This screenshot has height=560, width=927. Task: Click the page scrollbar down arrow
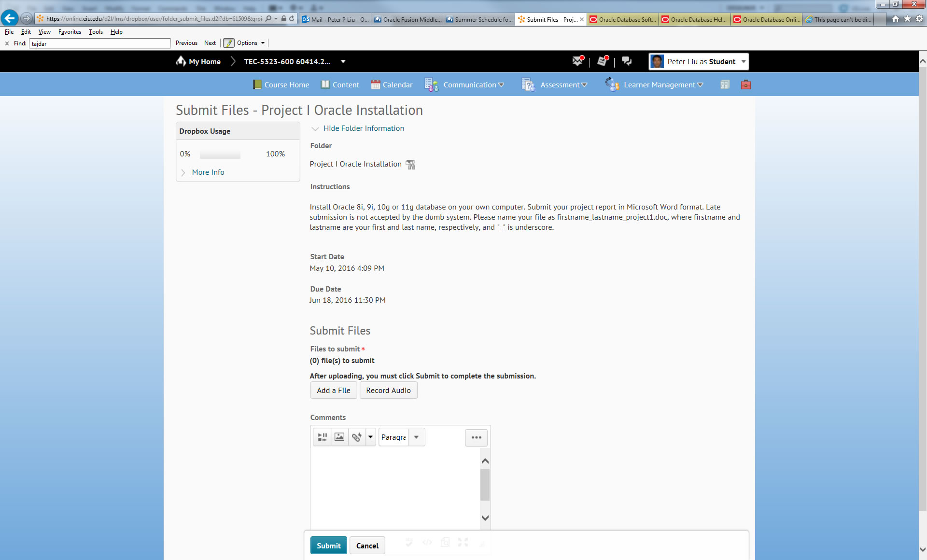click(x=923, y=549)
